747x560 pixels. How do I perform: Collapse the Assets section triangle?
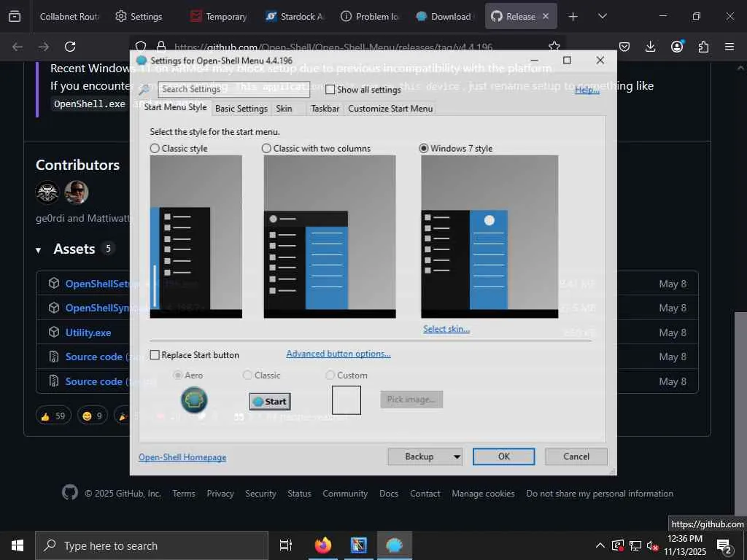click(38, 249)
